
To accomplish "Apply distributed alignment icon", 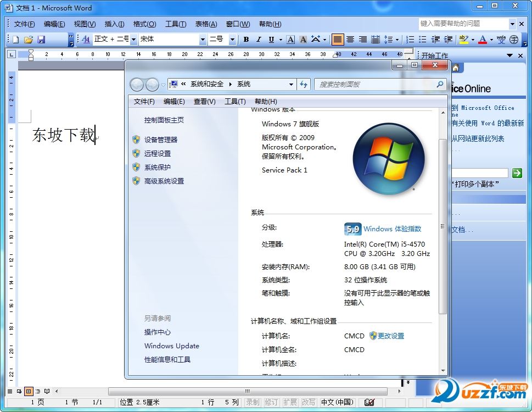I will click(375, 40).
